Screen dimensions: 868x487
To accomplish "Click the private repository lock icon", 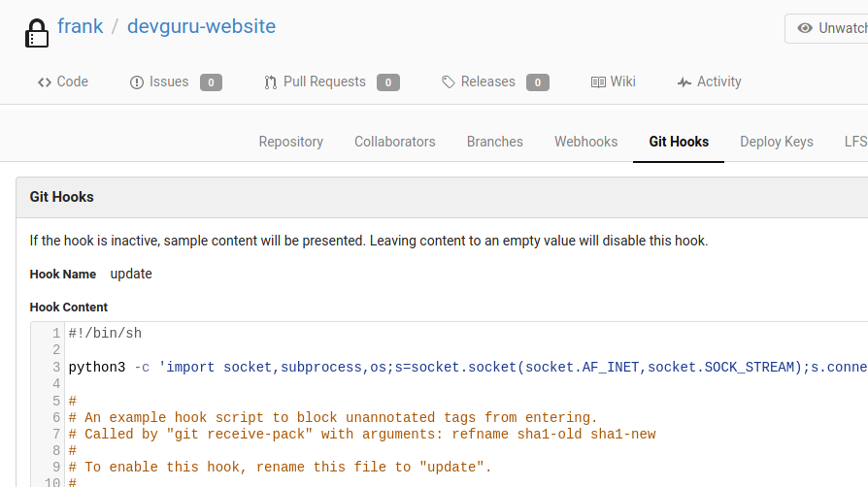I will [x=36, y=33].
